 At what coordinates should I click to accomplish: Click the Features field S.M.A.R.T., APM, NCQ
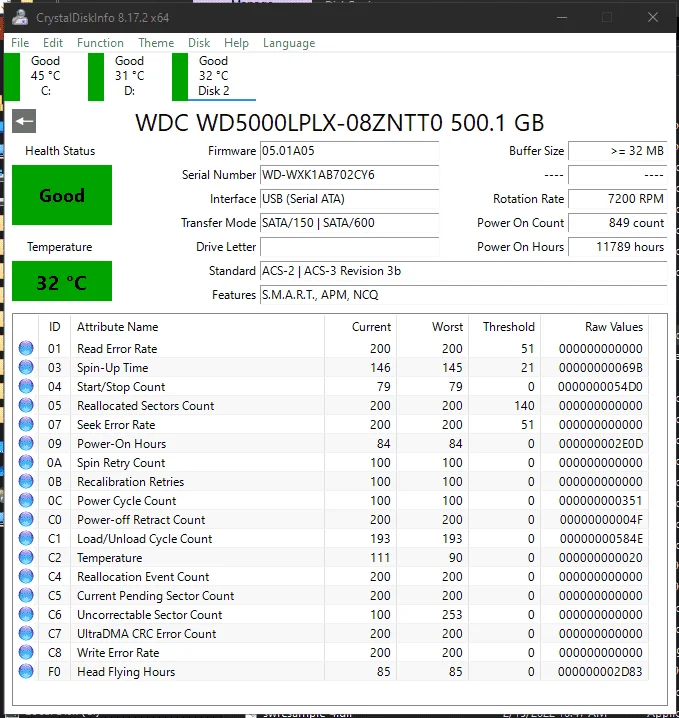[463, 295]
